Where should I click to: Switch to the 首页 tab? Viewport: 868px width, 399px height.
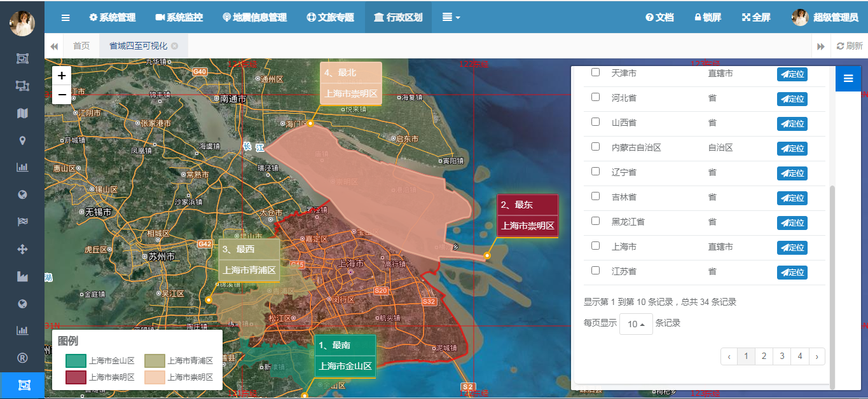coord(81,46)
